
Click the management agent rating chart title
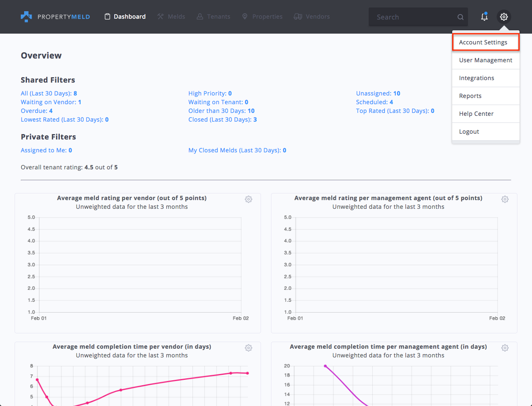pos(388,198)
